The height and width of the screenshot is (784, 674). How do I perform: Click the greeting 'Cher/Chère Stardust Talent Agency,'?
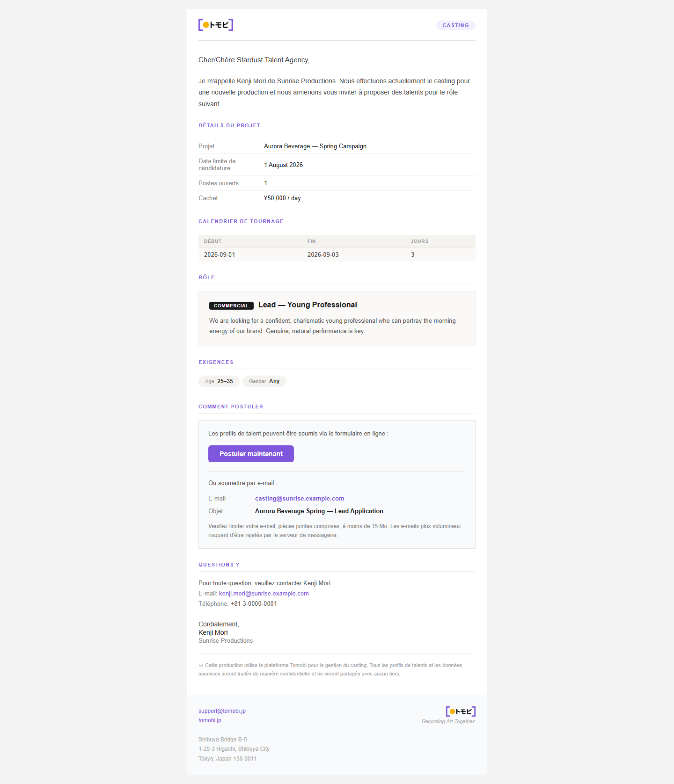[x=254, y=60]
